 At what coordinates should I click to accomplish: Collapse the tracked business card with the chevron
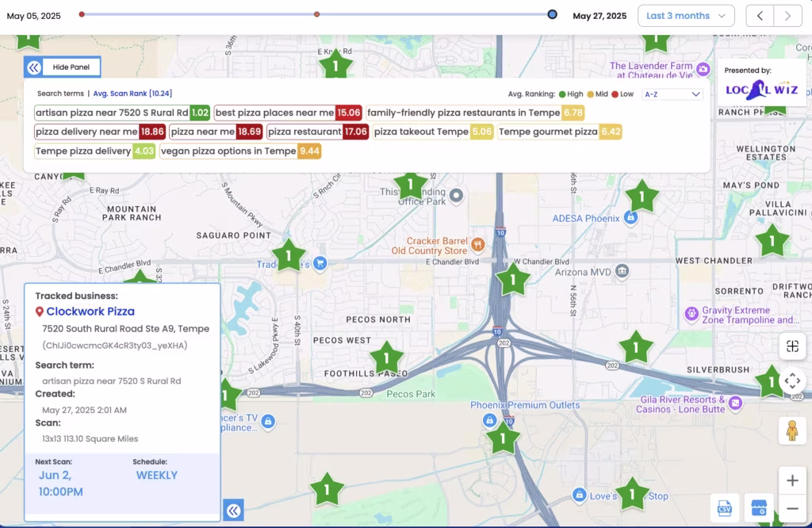click(x=232, y=511)
